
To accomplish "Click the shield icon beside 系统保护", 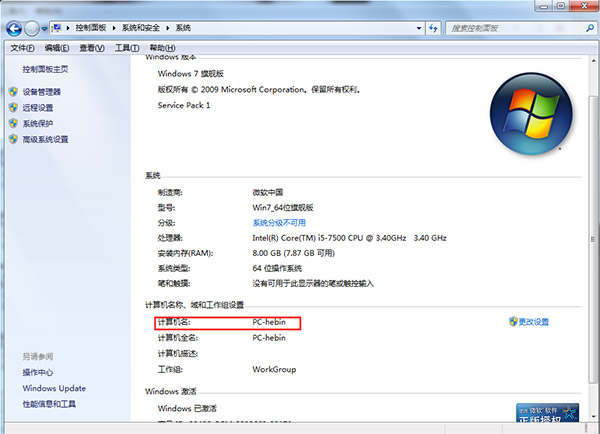I will click(13, 124).
